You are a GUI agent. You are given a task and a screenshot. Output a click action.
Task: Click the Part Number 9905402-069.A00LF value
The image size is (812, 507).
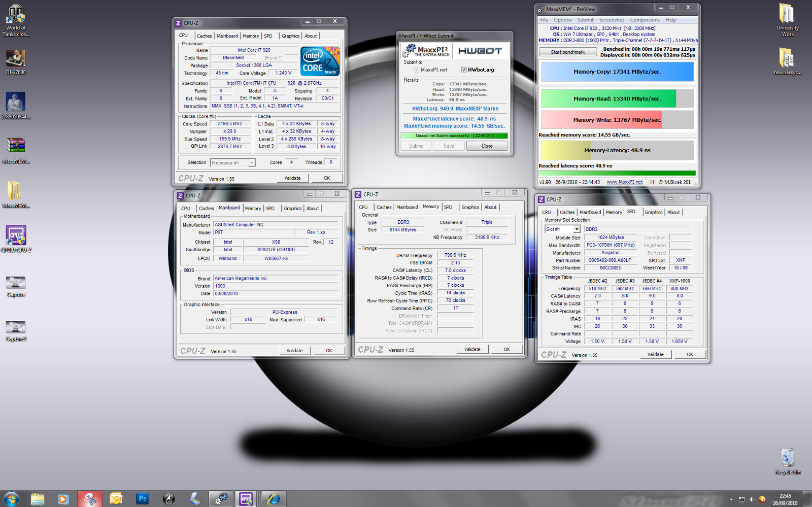[610, 260]
